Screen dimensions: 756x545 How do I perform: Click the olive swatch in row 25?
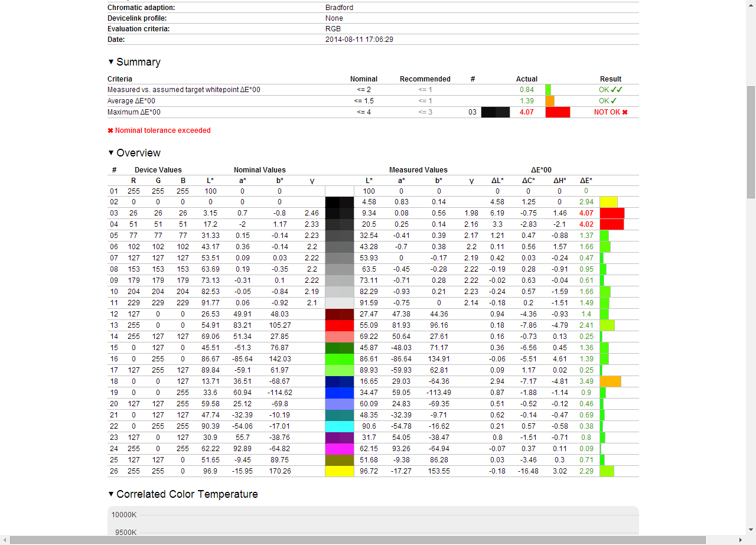(340, 460)
